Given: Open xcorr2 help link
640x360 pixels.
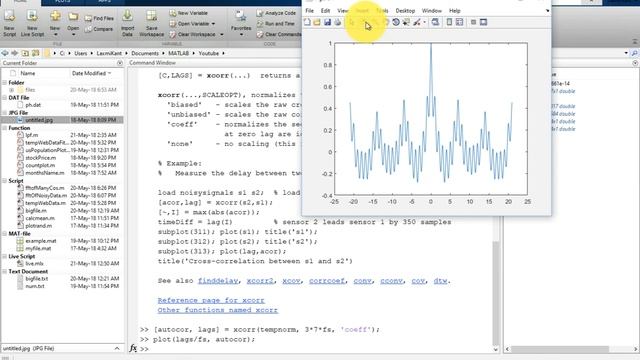Looking at the screenshot, I should click(x=260, y=281).
